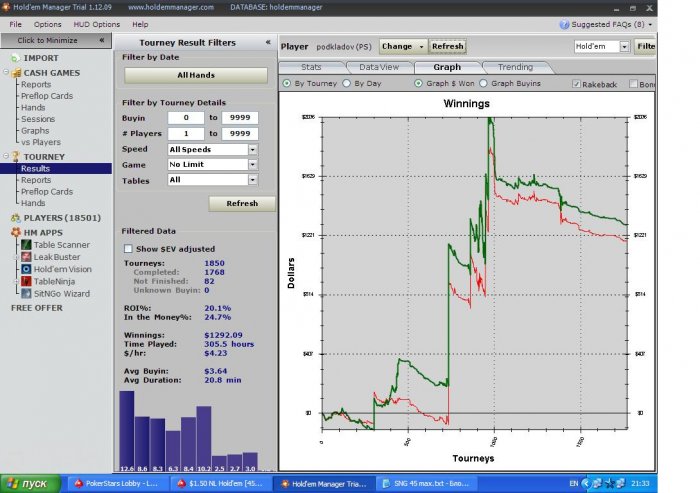Open the HUD Options menu
The image size is (700, 493).
[96, 25]
